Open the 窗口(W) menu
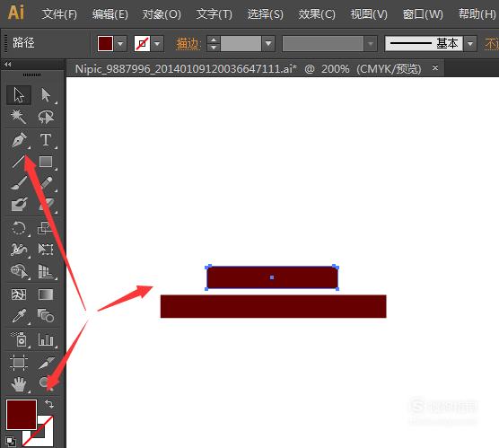 pos(423,14)
